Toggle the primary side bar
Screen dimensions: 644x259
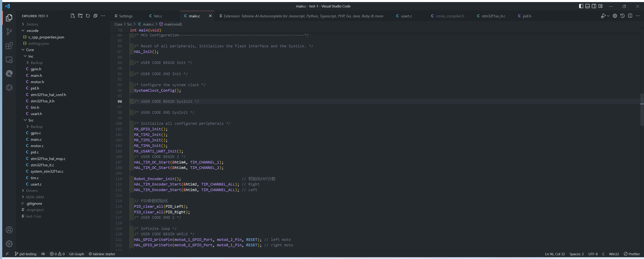click(x=581, y=6)
